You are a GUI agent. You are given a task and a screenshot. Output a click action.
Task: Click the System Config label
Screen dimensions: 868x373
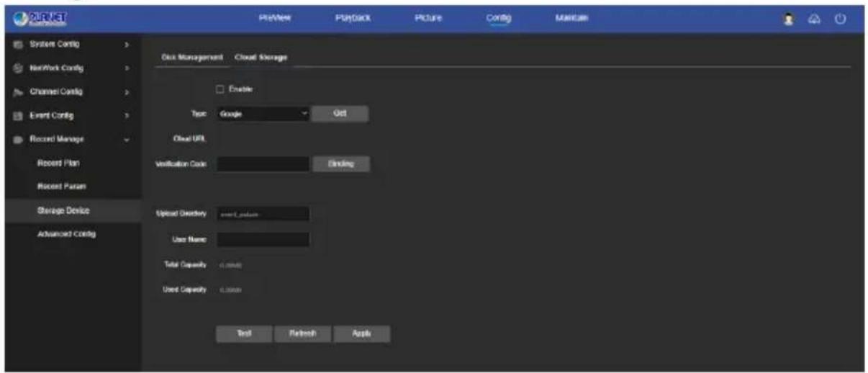tap(54, 45)
